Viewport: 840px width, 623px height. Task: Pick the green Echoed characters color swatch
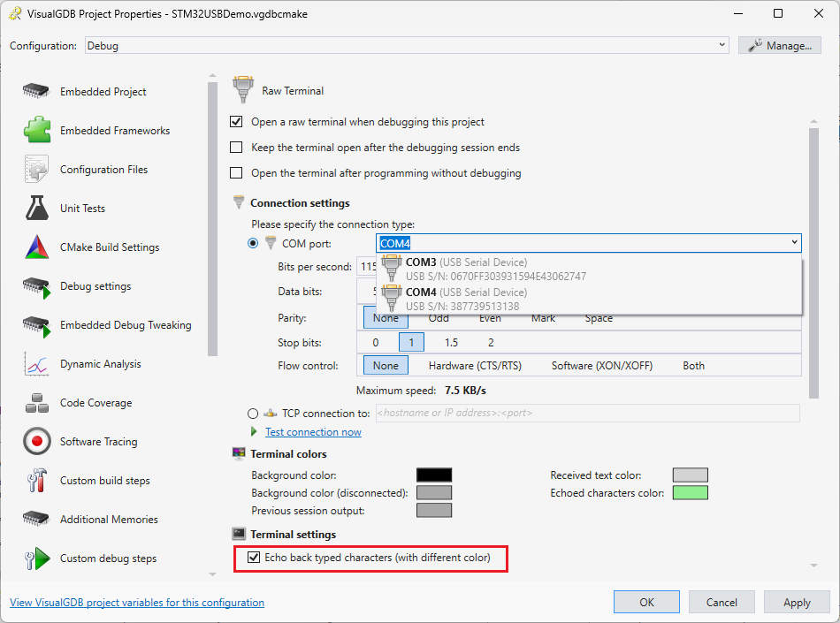pyautogui.click(x=690, y=493)
